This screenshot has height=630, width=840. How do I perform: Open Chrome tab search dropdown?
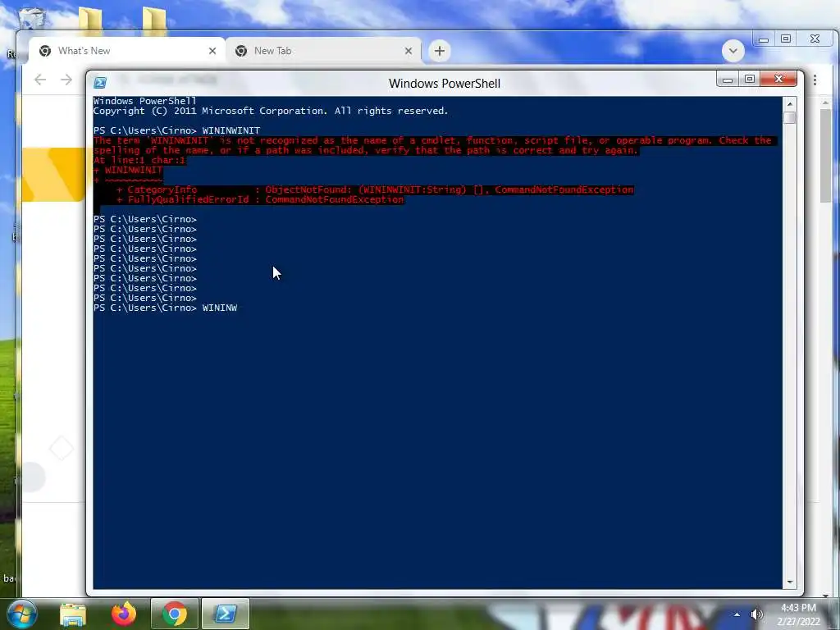733,51
